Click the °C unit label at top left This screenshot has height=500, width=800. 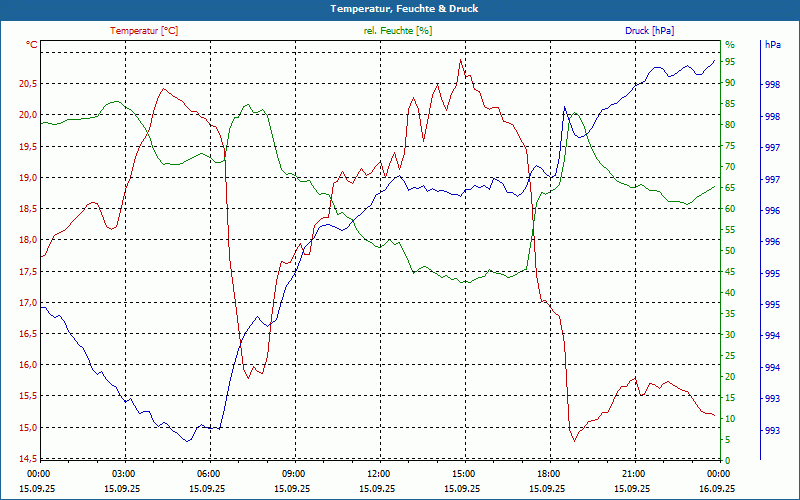(x=32, y=45)
